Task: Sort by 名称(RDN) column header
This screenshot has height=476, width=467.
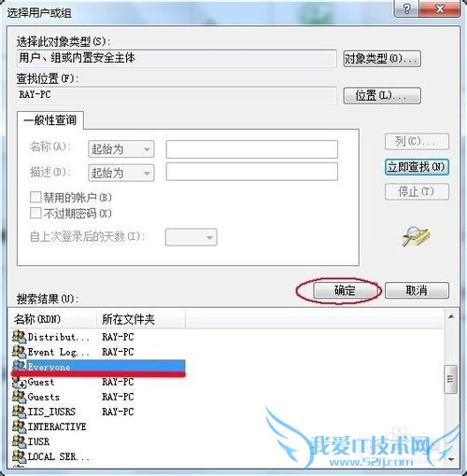Action: tap(53, 319)
